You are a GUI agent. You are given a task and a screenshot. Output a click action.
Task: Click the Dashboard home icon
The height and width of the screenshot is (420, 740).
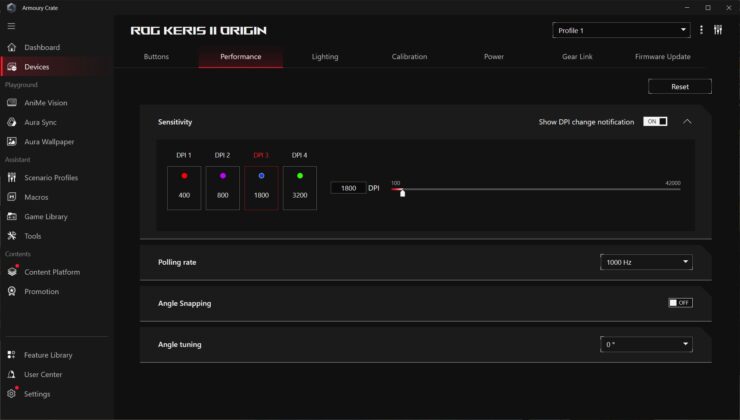12,47
